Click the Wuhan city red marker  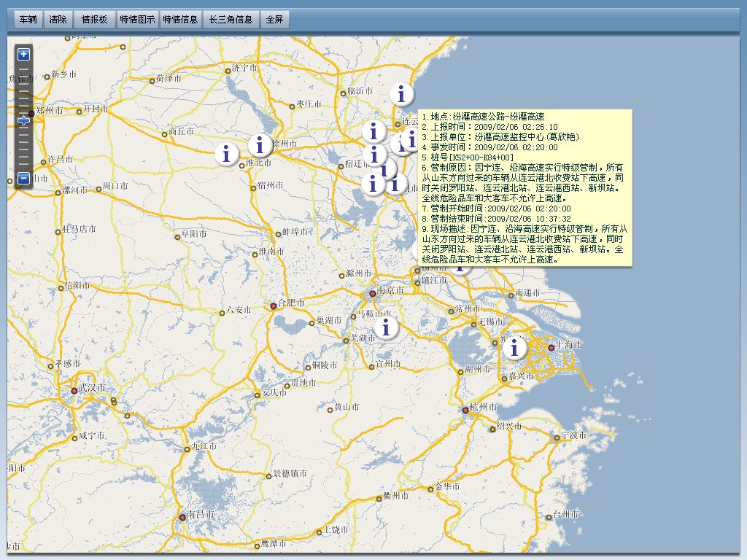(74, 391)
